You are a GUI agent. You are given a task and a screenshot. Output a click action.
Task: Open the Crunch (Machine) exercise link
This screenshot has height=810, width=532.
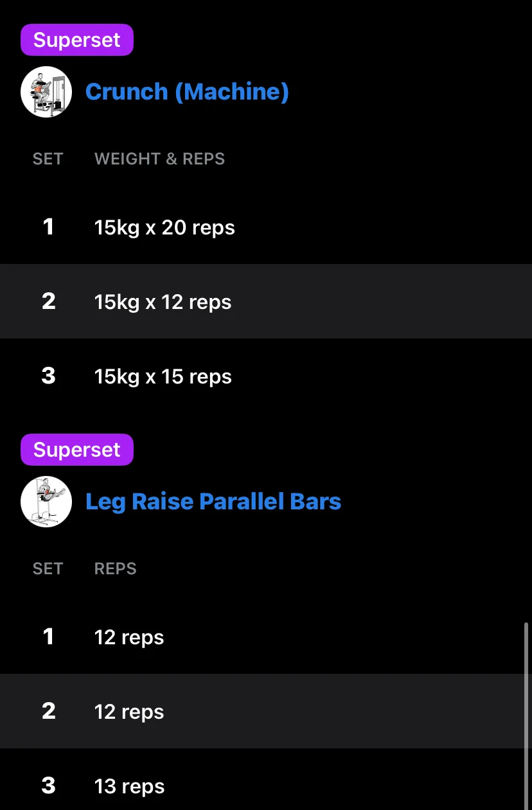(x=187, y=92)
